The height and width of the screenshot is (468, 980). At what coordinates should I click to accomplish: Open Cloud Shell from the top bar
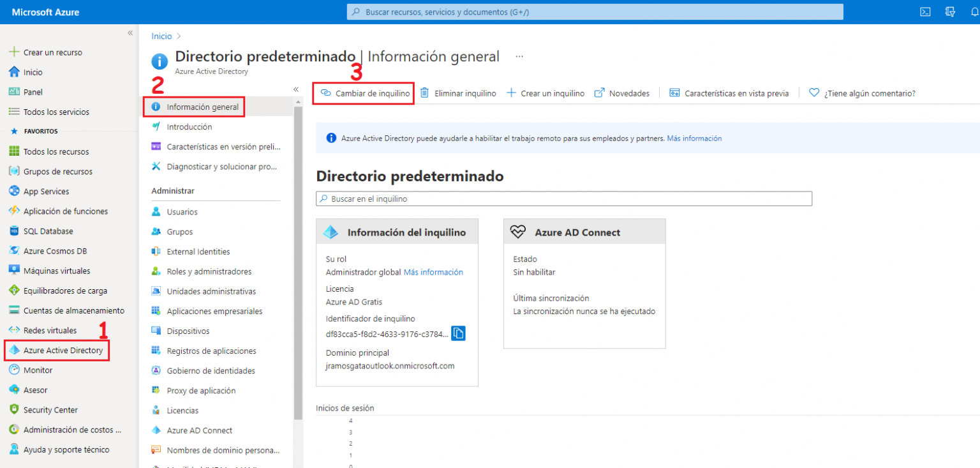pos(925,11)
